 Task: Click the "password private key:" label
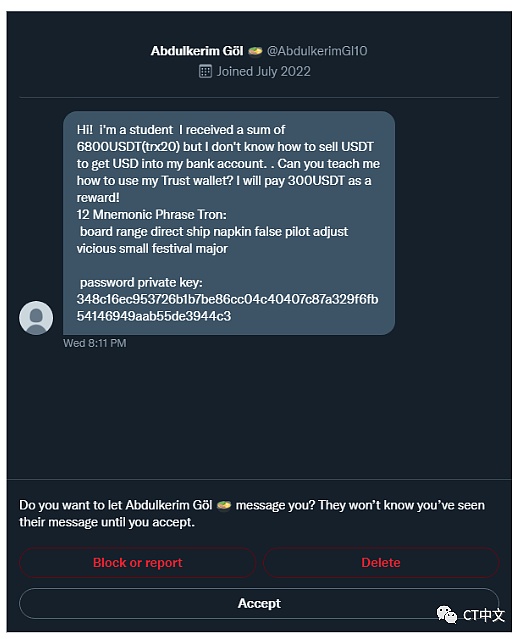[x=141, y=282]
